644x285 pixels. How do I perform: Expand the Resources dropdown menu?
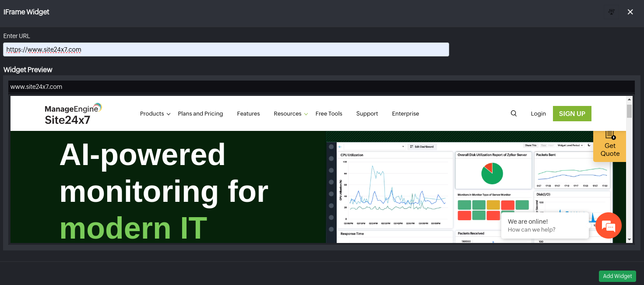pos(291,113)
